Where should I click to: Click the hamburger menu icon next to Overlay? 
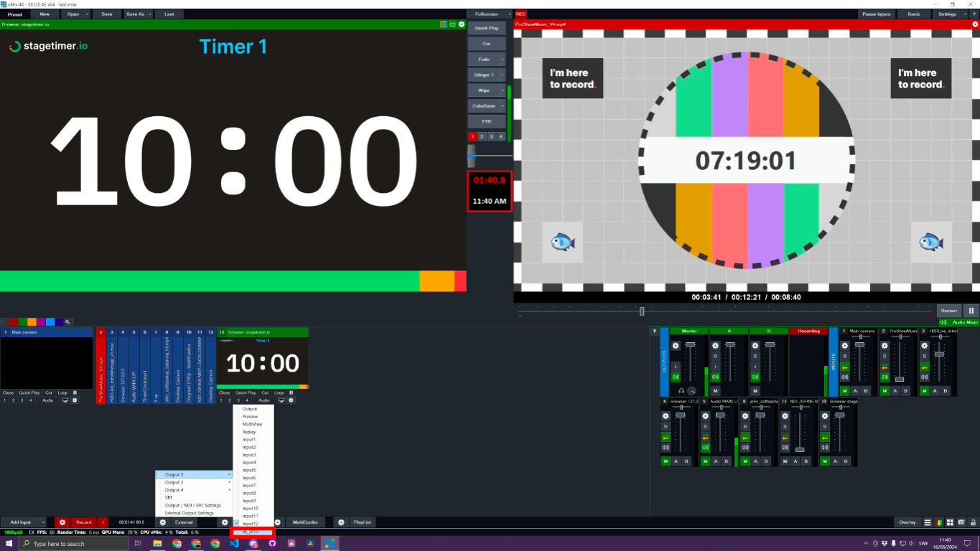[x=928, y=522]
